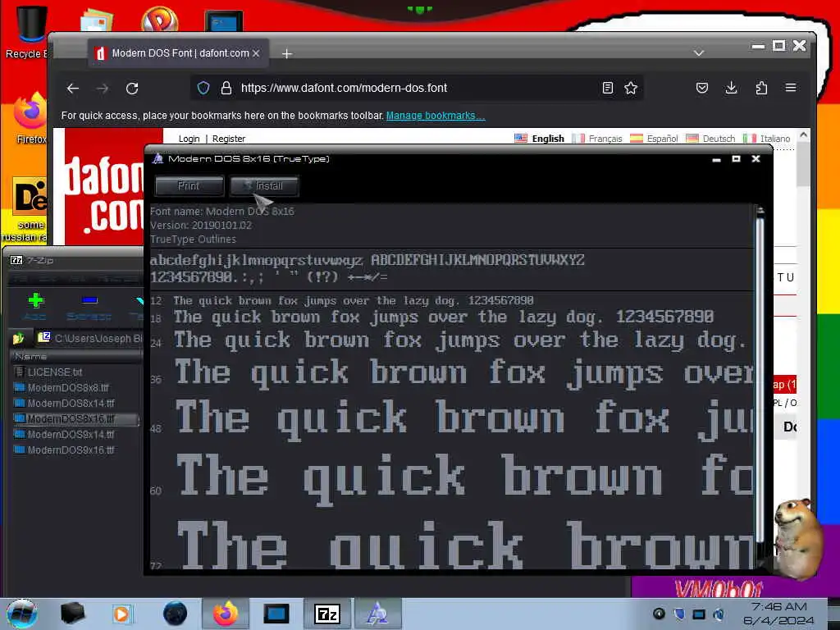Open the Firefox extensions menu
The width and height of the screenshot is (840, 630).
point(761,88)
